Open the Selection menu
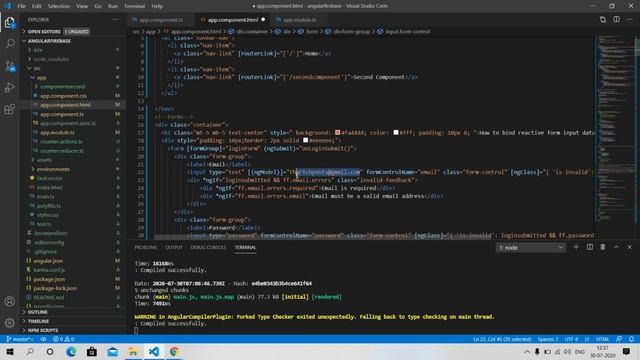 pos(59,6)
